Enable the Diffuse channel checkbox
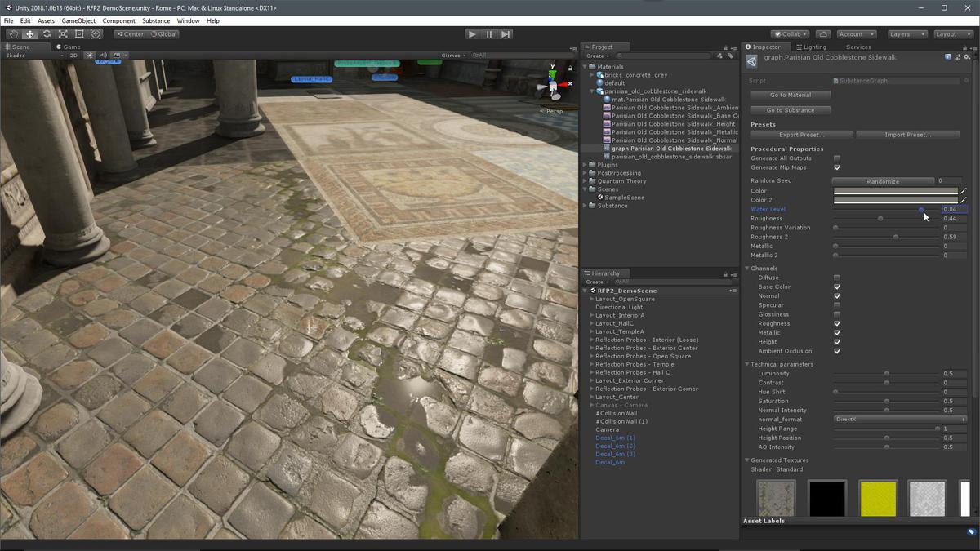The image size is (980, 551). pos(837,278)
